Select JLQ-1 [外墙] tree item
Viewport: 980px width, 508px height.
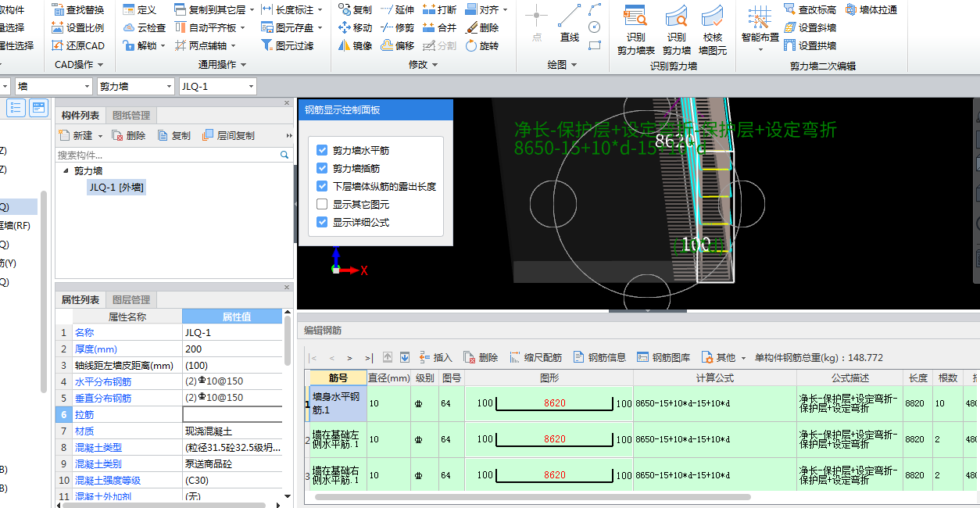[x=116, y=187]
